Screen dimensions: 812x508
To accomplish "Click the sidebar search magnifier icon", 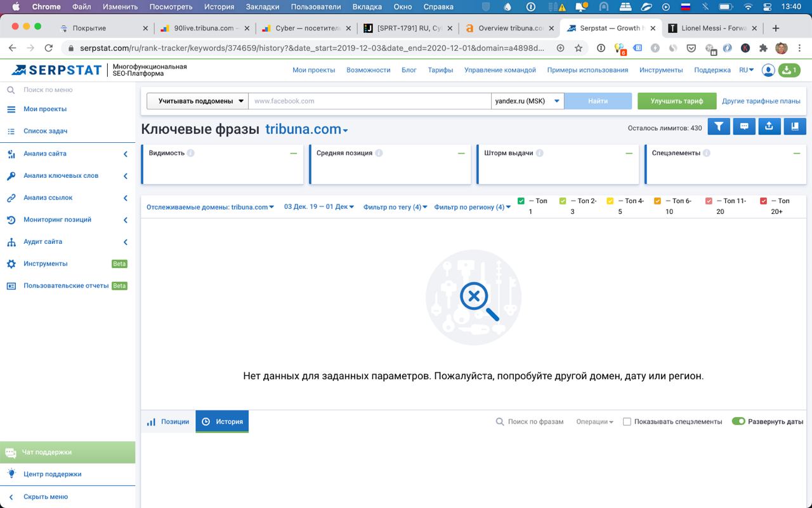I will pyautogui.click(x=11, y=90).
